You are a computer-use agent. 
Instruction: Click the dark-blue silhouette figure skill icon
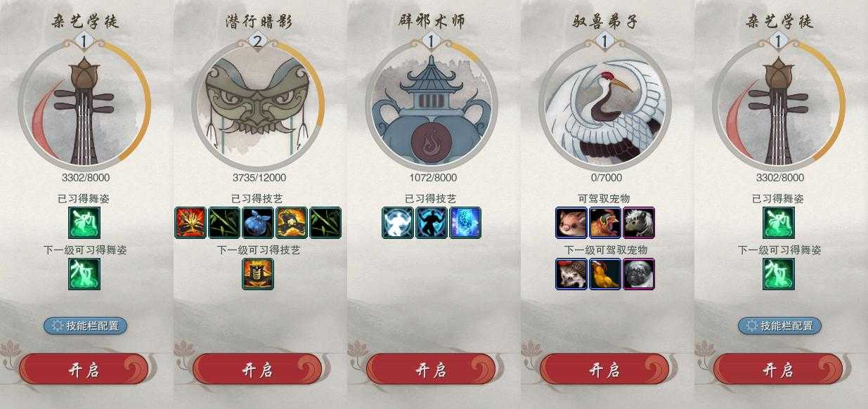pos(432,223)
